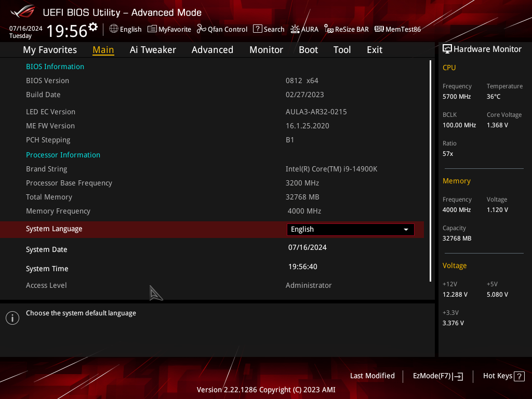Screen dimensions: 532x399
Task: Click the System Language dropdown arrow
Action: [406, 230]
